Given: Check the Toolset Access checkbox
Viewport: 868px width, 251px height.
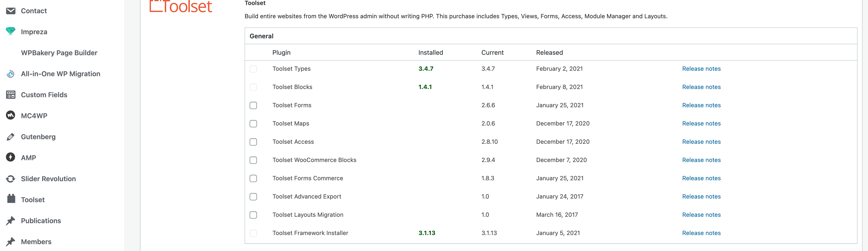Looking at the screenshot, I should click(253, 142).
